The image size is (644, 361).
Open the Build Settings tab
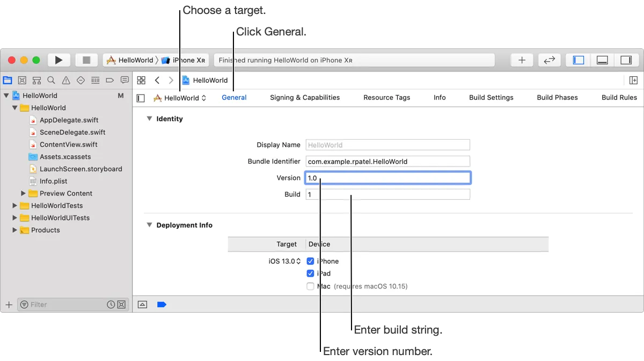coord(491,97)
